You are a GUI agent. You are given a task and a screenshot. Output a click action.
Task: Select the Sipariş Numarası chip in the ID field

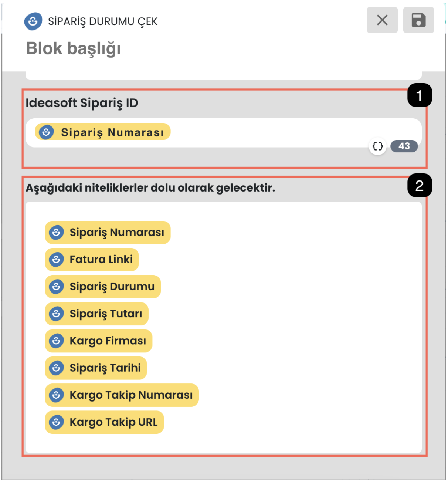103,132
